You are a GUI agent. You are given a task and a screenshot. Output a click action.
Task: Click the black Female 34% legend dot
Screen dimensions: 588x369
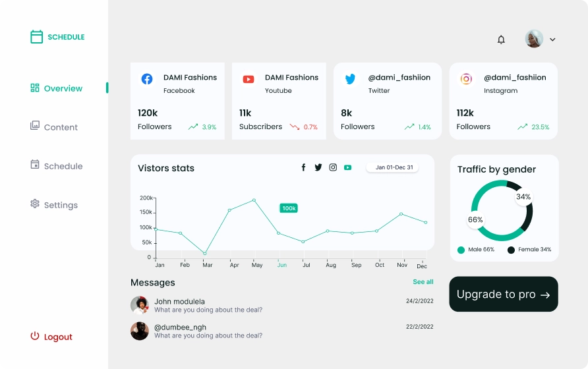coord(511,250)
